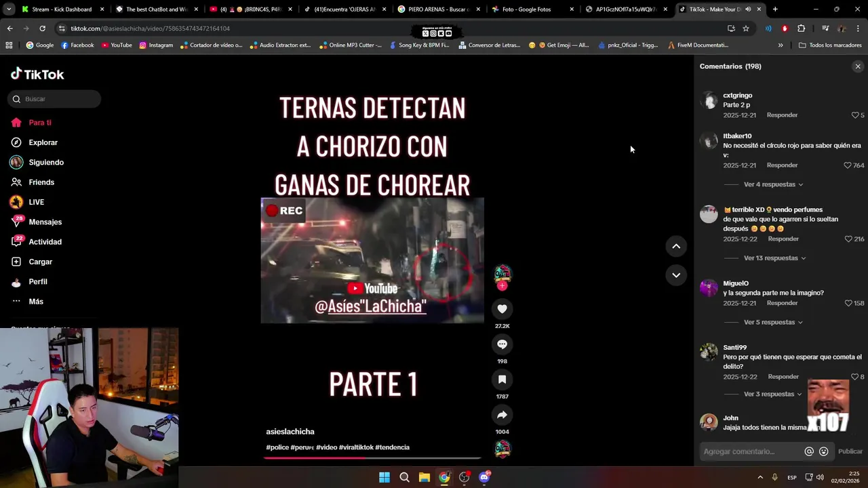Bookmark this page with star icon
This screenshot has width=868, height=488.
tap(746, 28)
